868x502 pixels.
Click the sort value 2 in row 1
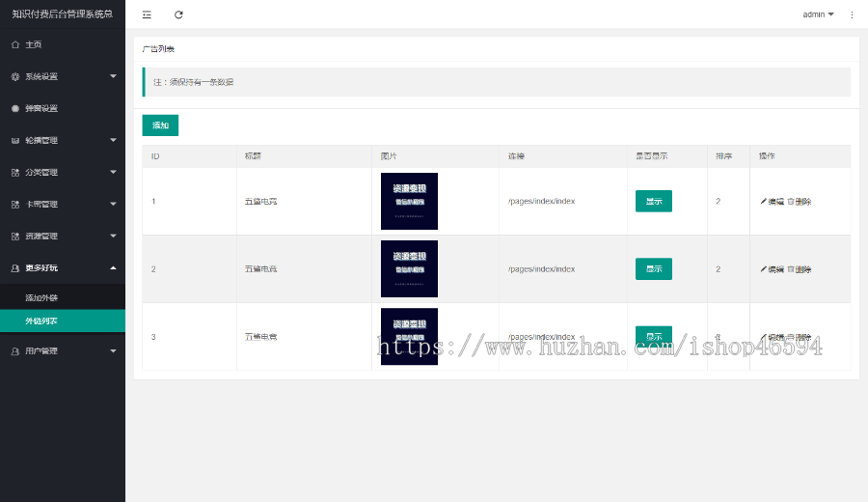pyautogui.click(x=718, y=201)
